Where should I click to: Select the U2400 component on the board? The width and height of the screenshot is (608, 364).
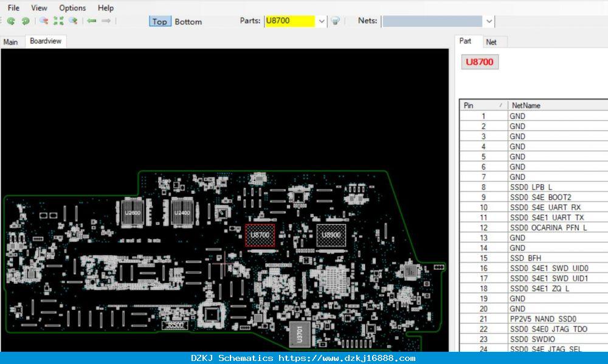click(182, 213)
